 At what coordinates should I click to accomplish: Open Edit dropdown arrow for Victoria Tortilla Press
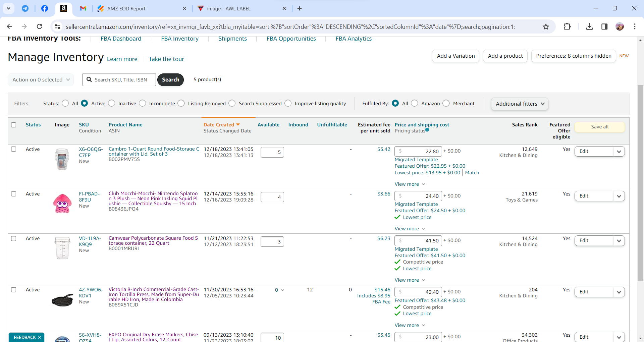coord(619,292)
